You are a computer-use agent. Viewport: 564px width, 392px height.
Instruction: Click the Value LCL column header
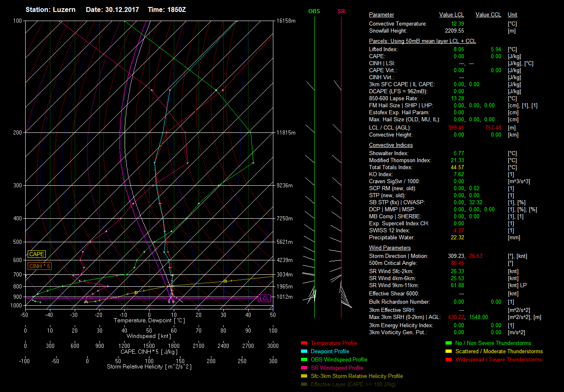tap(452, 15)
